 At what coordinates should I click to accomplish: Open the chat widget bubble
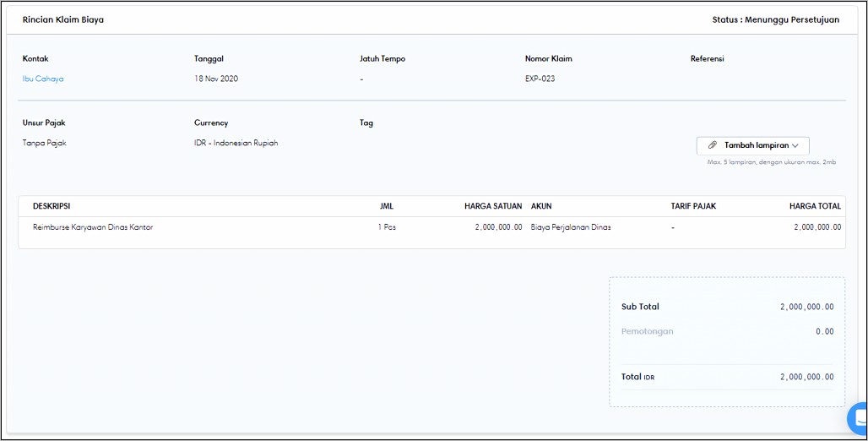[x=859, y=417]
